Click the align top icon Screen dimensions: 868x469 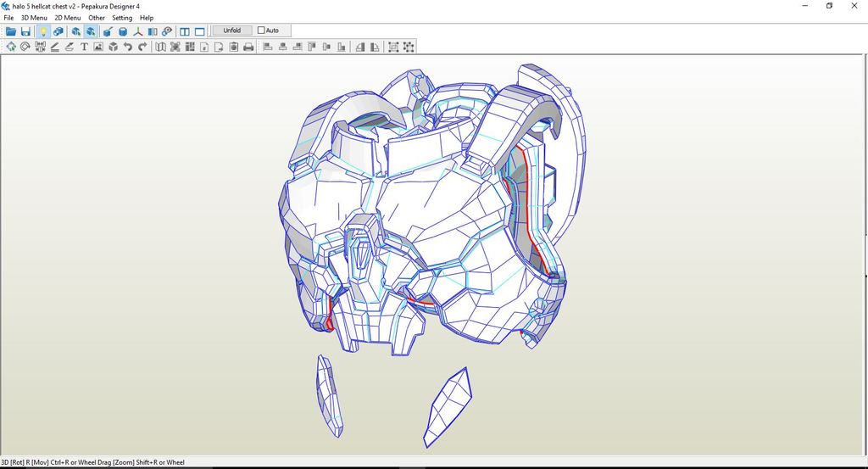coord(312,47)
